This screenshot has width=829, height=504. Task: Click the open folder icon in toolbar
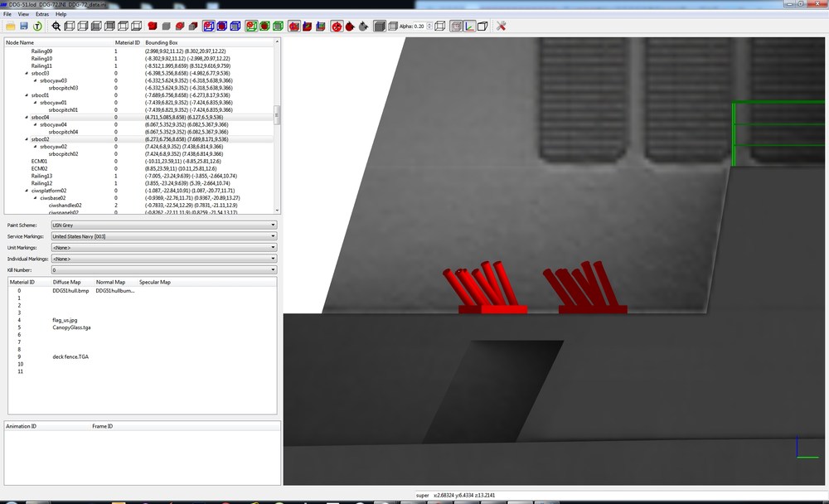point(10,26)
